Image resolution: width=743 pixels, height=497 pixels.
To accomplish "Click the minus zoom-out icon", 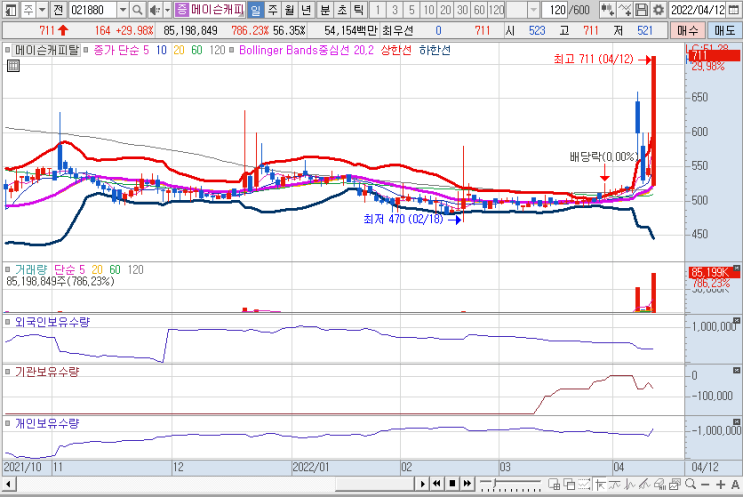I will (706, 484).
